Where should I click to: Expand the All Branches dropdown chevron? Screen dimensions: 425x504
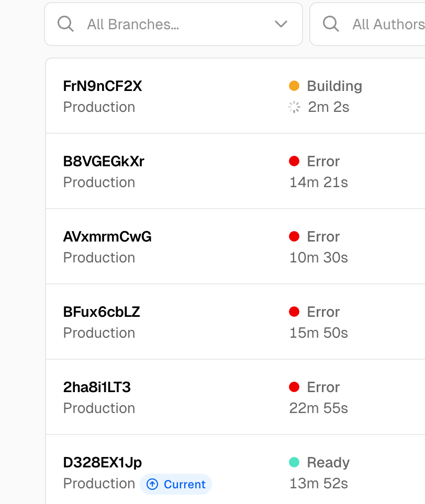[x=281, y=24]
